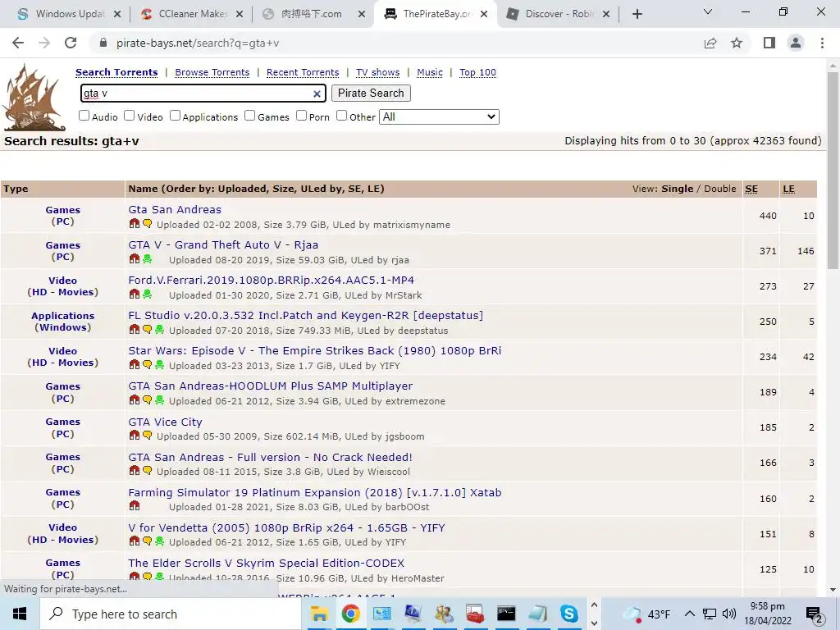
Task: Switch to the Discover - Roblox tab
Action: point(558,14)
